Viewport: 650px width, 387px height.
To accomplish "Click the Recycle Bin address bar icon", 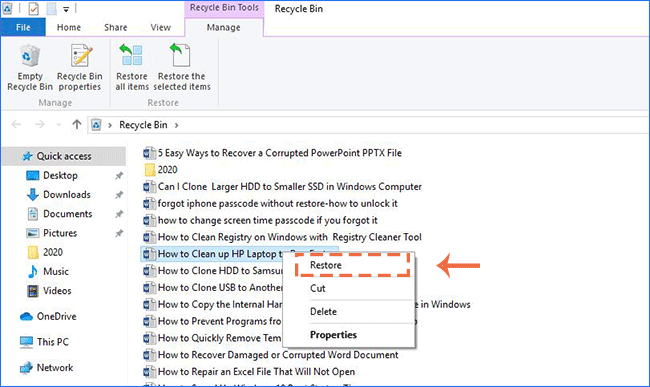I will pyautogui.click(x=96, y=125).
